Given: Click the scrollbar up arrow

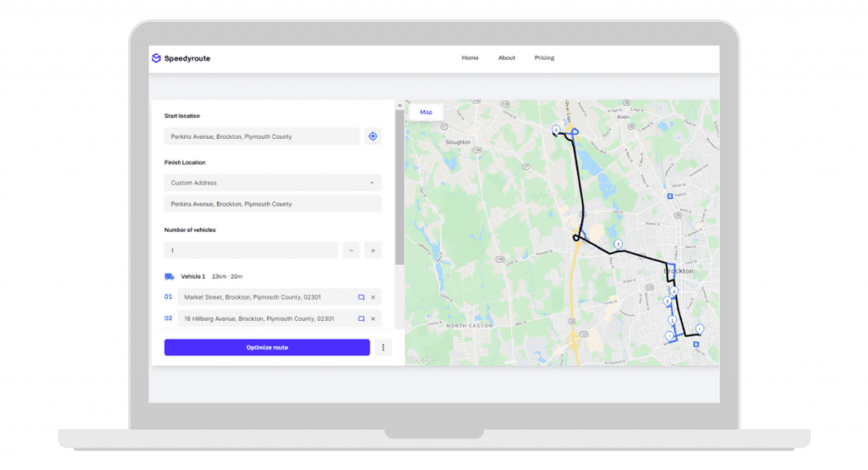Looking at the screenshot, I should tap(399, 105).
